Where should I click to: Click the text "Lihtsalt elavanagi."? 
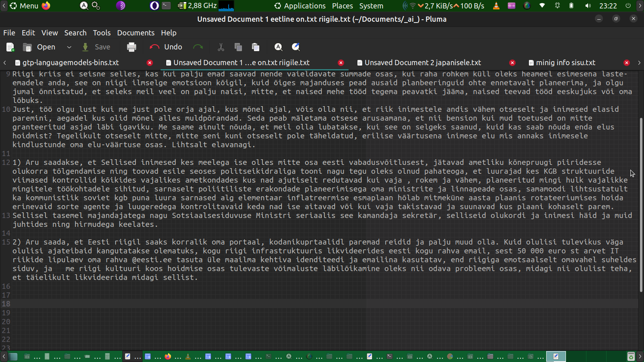click(214, 145)
